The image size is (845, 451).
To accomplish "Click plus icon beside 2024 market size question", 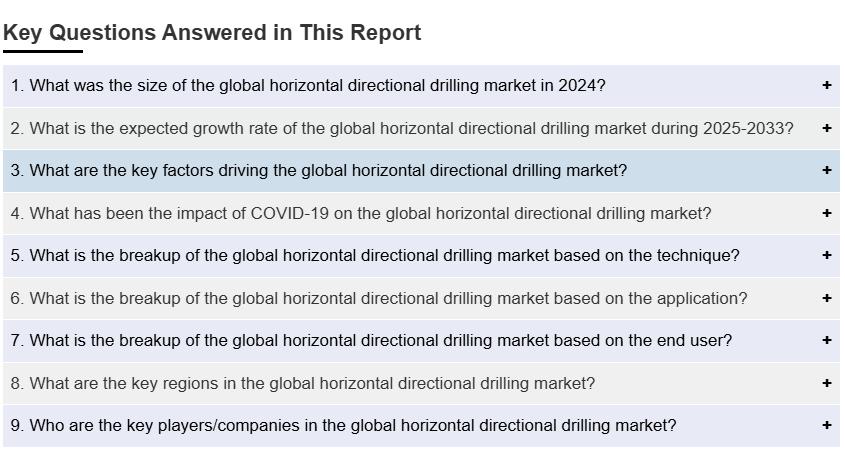I will pyautogui.click(x=827, y=86).
